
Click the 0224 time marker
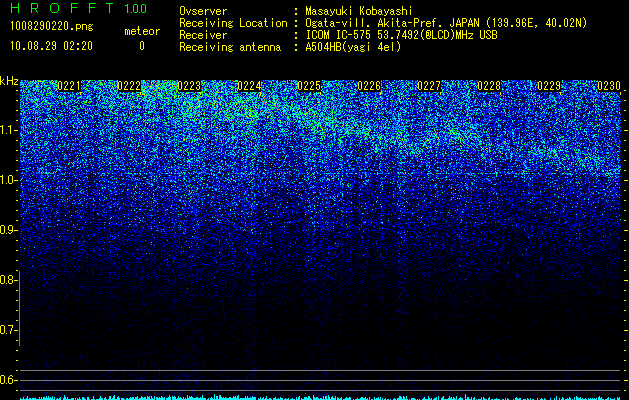(249, 86)
